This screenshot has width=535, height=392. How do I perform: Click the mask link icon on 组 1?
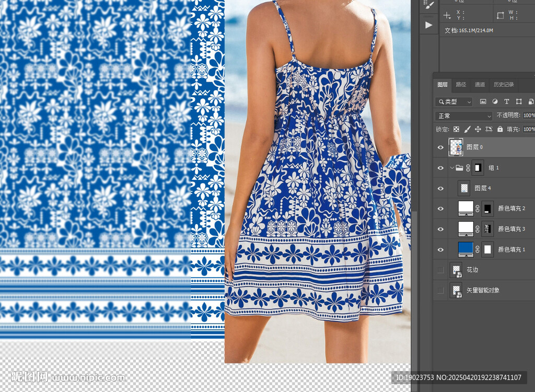(468, 168)
